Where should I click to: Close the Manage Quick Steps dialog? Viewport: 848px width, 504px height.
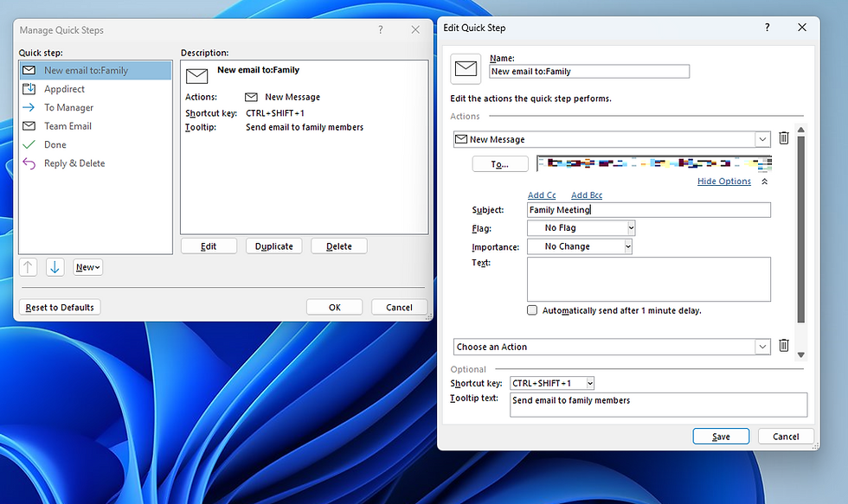tap(415, 29)
